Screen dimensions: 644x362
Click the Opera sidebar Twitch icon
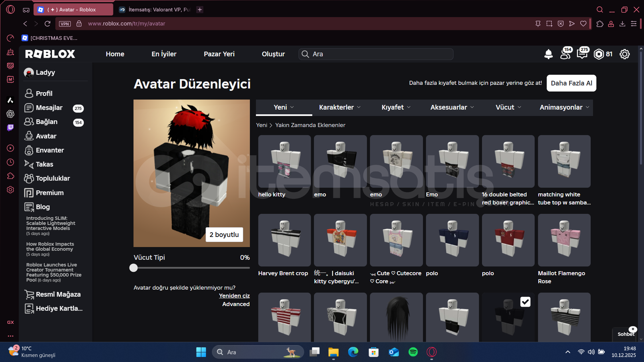click(x=10, y=128)
